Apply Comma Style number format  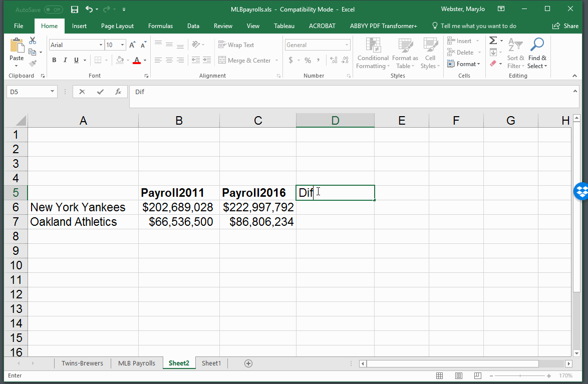(x=319, y=60)
